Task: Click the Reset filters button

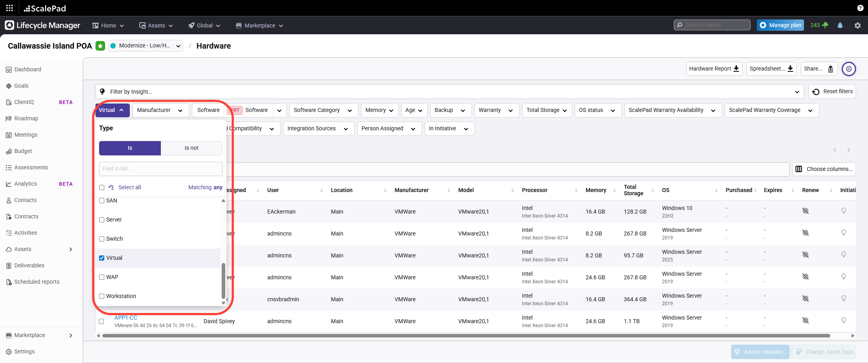Action: [x=832, y=92]
